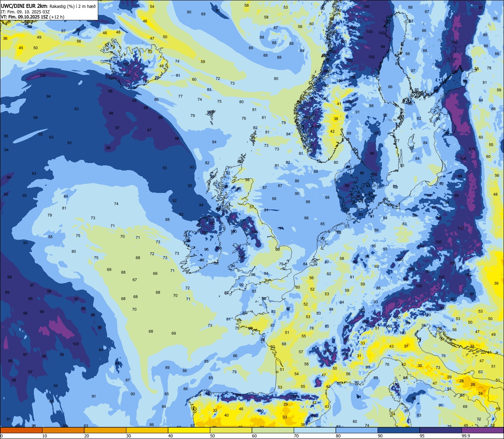Select the 40–50% bright yellow legend swatch
The image size is (504, 439).
[x=189, y=430]
